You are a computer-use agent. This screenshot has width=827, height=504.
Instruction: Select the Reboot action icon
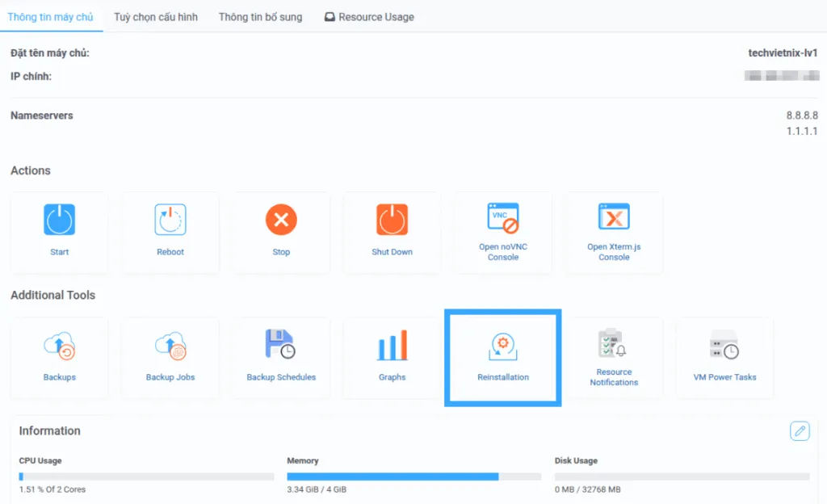170,219
